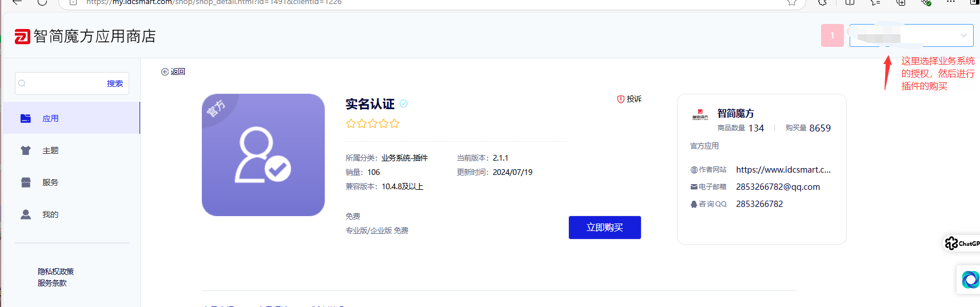The width and height of the screenshot is (980, 307).
Task: Select the 服务 menu item
Action: click(x=71, y=182)
